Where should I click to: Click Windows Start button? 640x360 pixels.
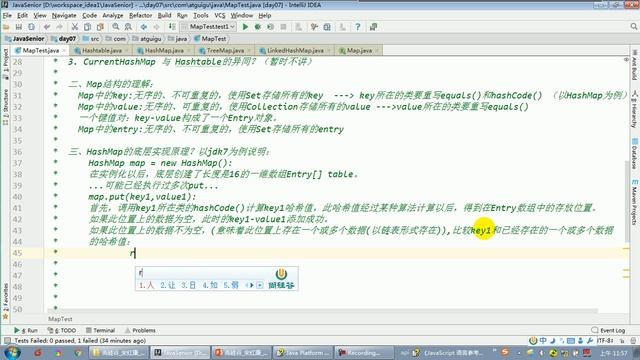coord(11,352)
